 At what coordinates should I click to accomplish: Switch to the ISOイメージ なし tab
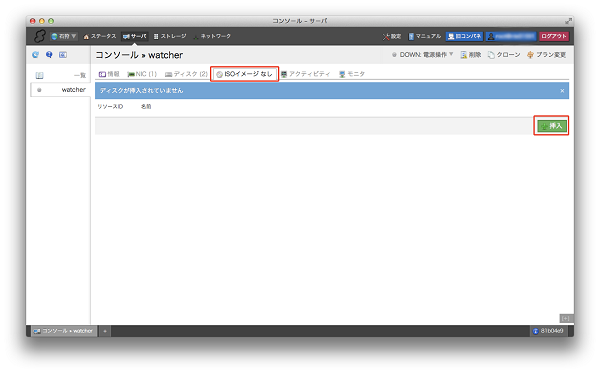[x=244, y=74]
